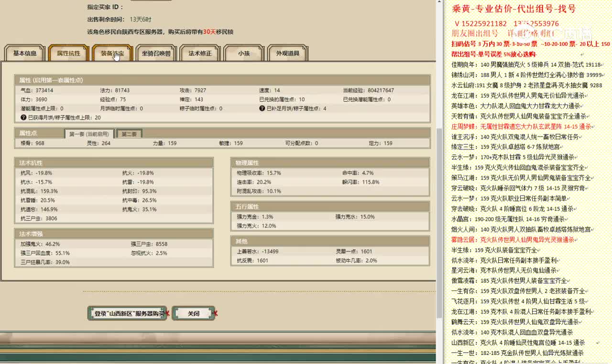Viewport: 612px width, 364px height.
Task: Click the 强力克水: 15.0% entry
Action: tap(355, 217)
